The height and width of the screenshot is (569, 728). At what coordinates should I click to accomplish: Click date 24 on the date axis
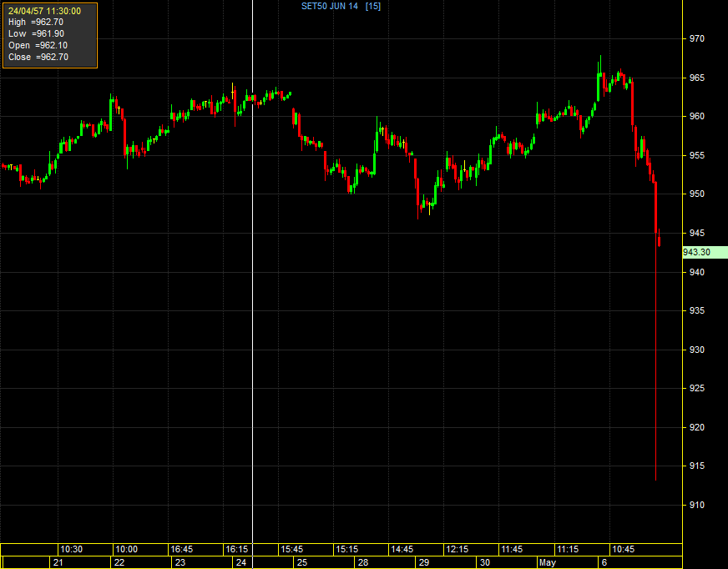(x=241, y=562)
